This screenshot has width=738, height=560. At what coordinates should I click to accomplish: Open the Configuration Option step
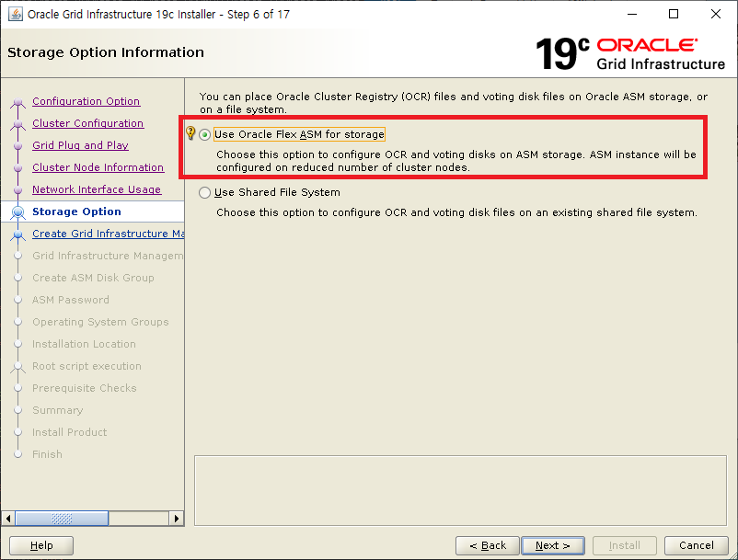point(86,101)
